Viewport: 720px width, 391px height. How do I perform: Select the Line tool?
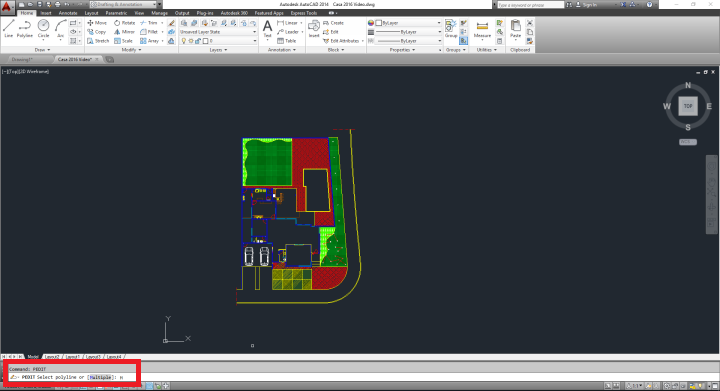coord(8,28)
